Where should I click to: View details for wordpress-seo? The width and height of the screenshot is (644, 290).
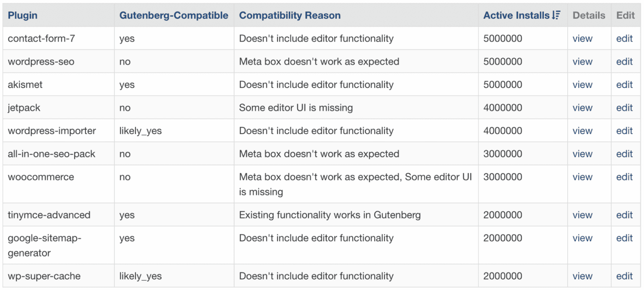582,61
